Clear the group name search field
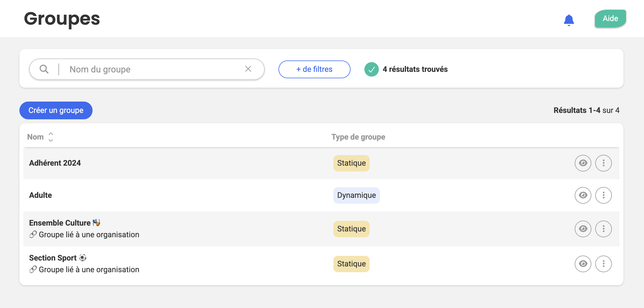The height and width of the screenshot is (308, 644). coord(248,69)
